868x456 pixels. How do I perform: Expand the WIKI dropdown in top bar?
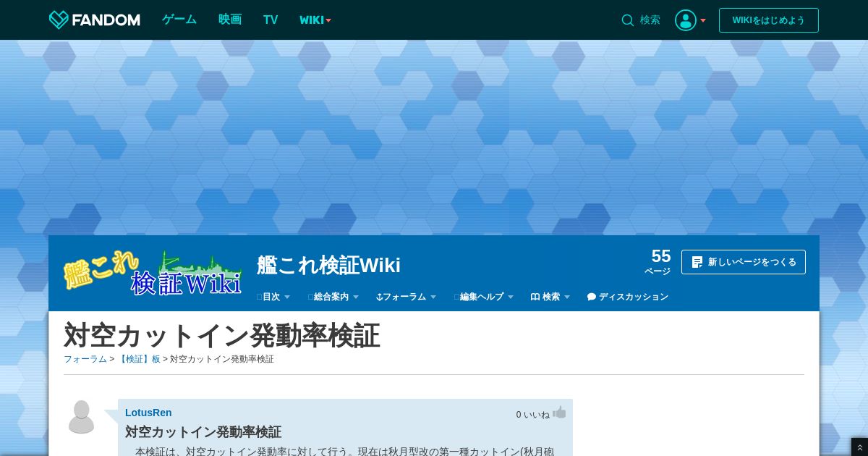tap(315, 20)
